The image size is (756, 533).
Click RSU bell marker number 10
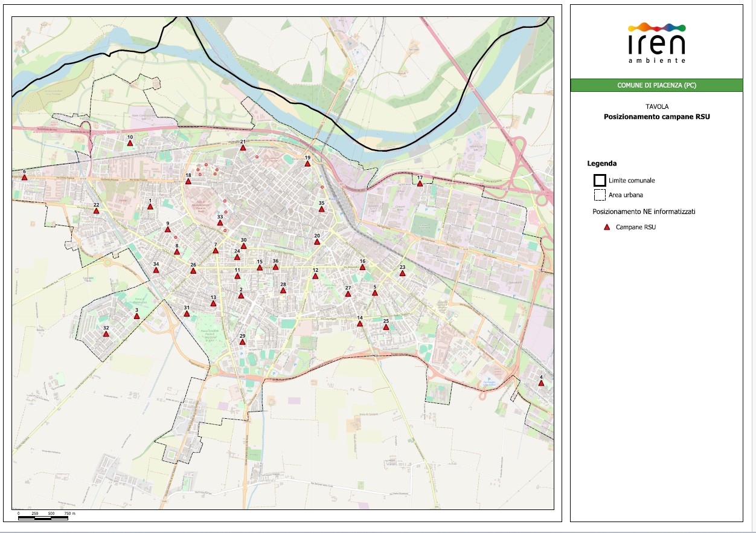click(x=130, y=144)
